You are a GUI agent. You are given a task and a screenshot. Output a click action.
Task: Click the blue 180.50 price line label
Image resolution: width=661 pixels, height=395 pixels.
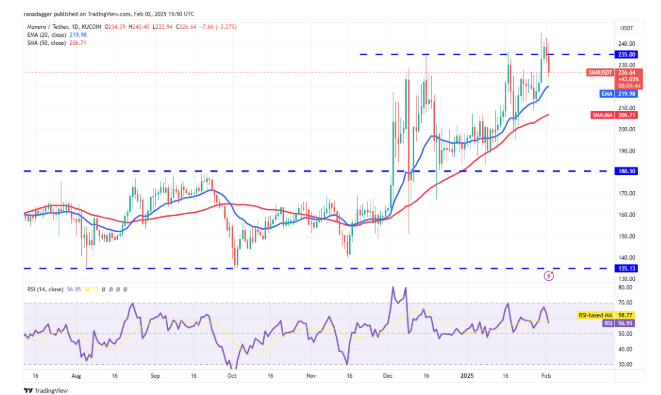coord(627,171)
